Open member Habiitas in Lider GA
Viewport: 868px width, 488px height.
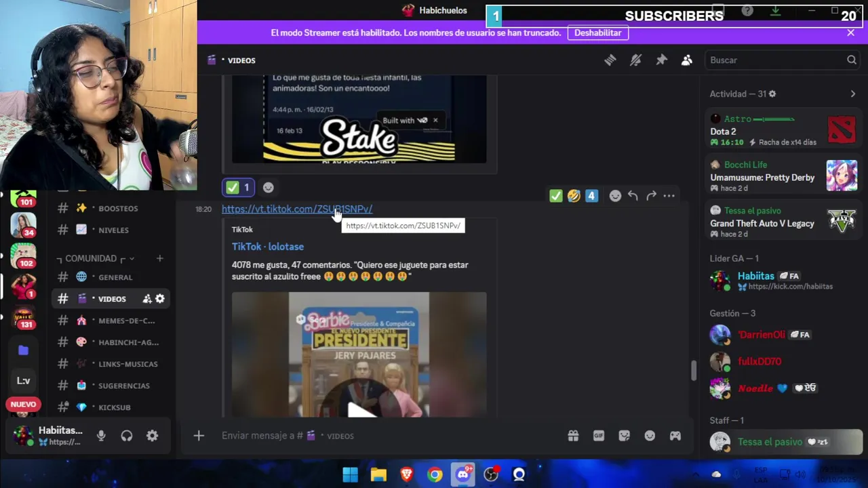(783, 281)
